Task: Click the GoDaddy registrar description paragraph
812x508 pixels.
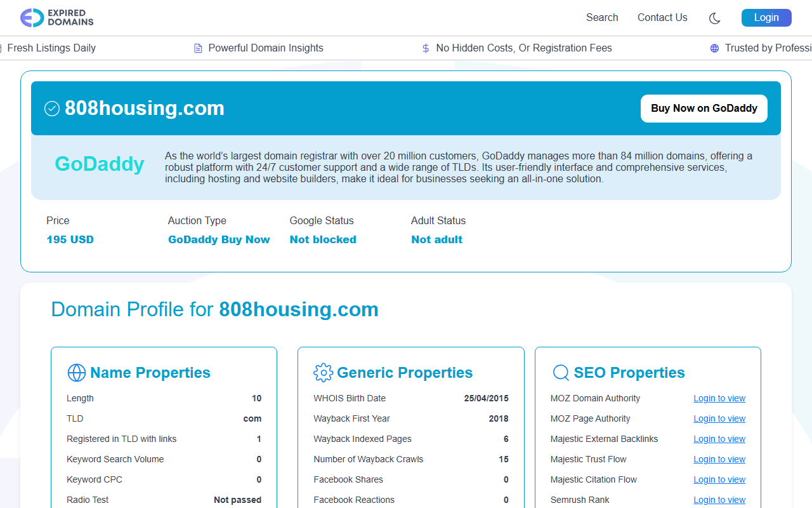Action: point(459,168)
